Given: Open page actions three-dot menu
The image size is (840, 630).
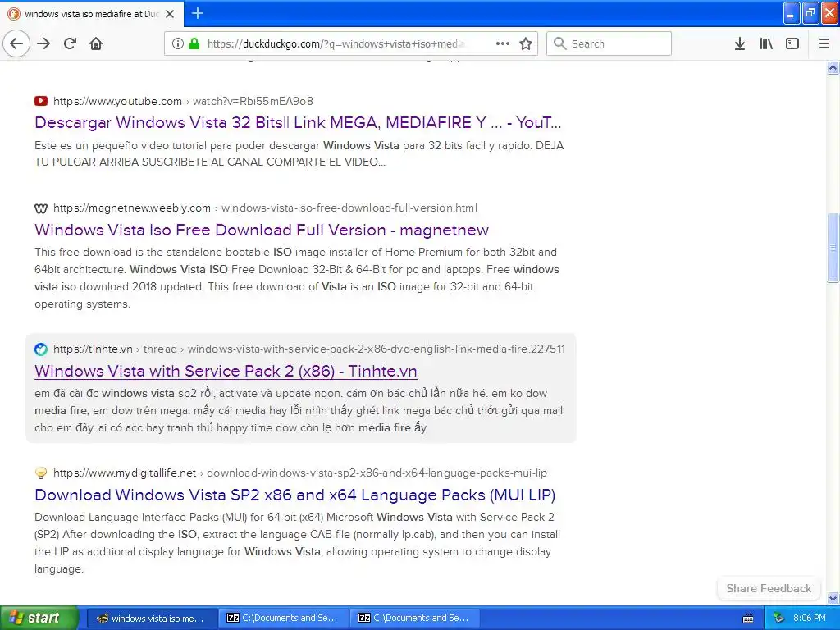Looking at the screenshot, I should coord(503,43).
